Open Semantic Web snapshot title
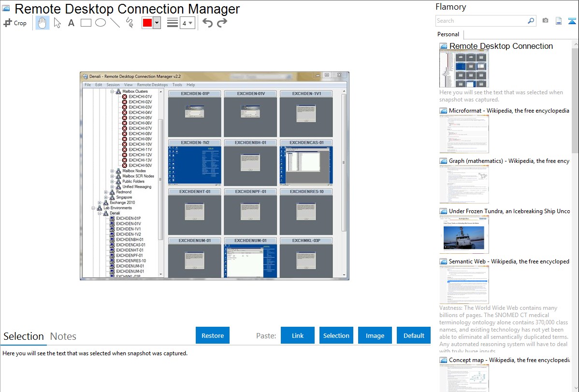This screenshot has height=392, width=579. pos(509,261)
